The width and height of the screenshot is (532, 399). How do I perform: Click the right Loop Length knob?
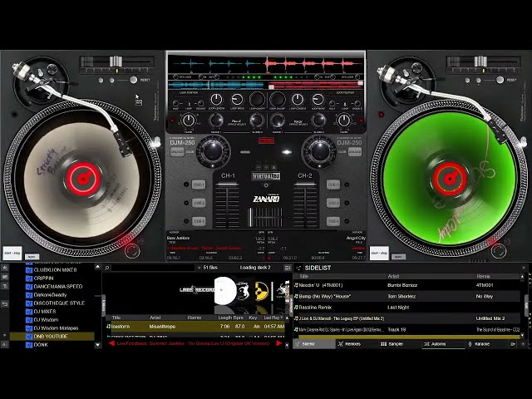(x=298, y=100)
